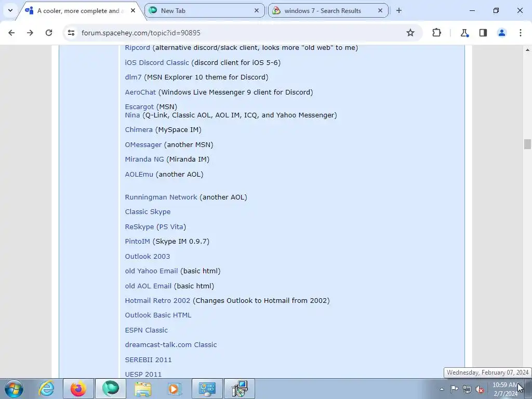Screen dimensions: 532x399
Task: Open the AeroChat link
Action: coord(140,92)
